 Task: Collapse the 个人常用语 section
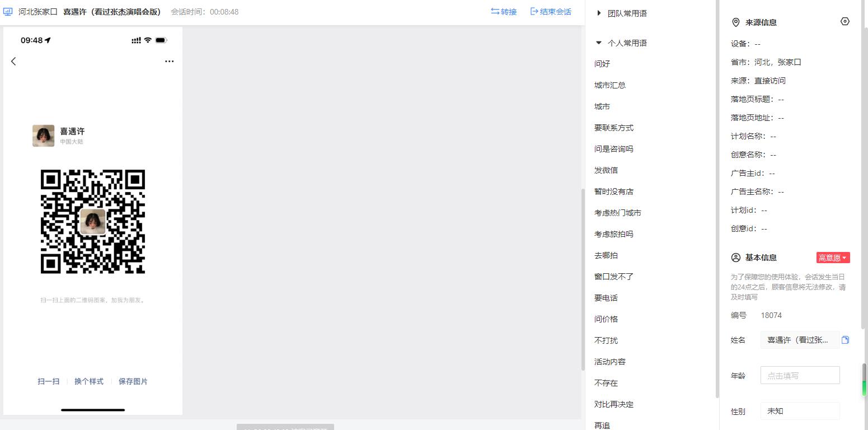[622, 43]
